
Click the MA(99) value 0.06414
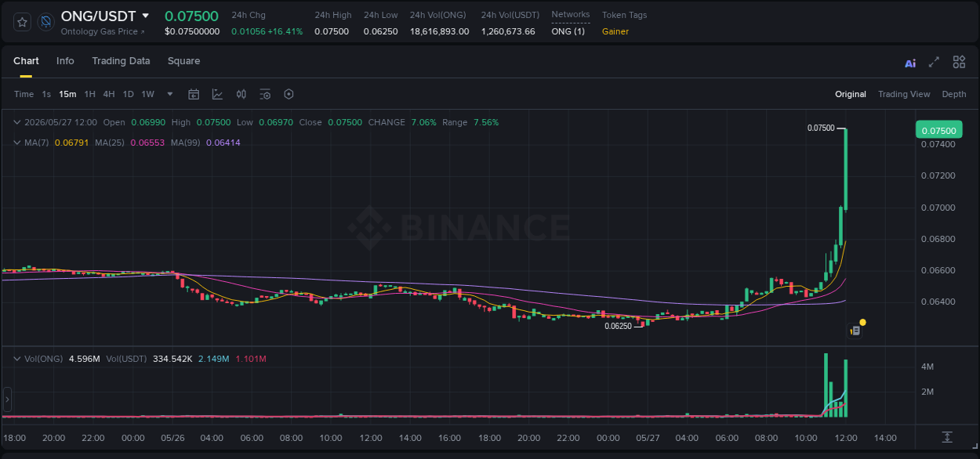pos(224,143)
